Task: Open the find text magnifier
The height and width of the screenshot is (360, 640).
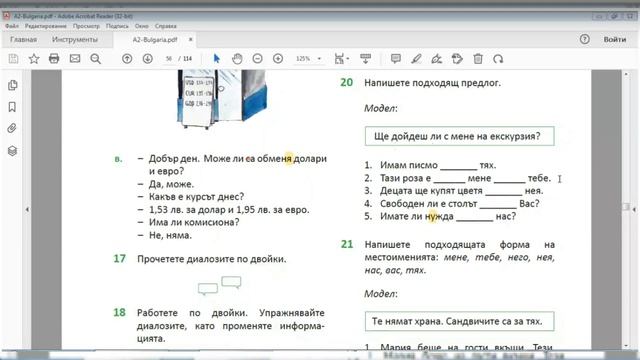Action: click(96, 59)
